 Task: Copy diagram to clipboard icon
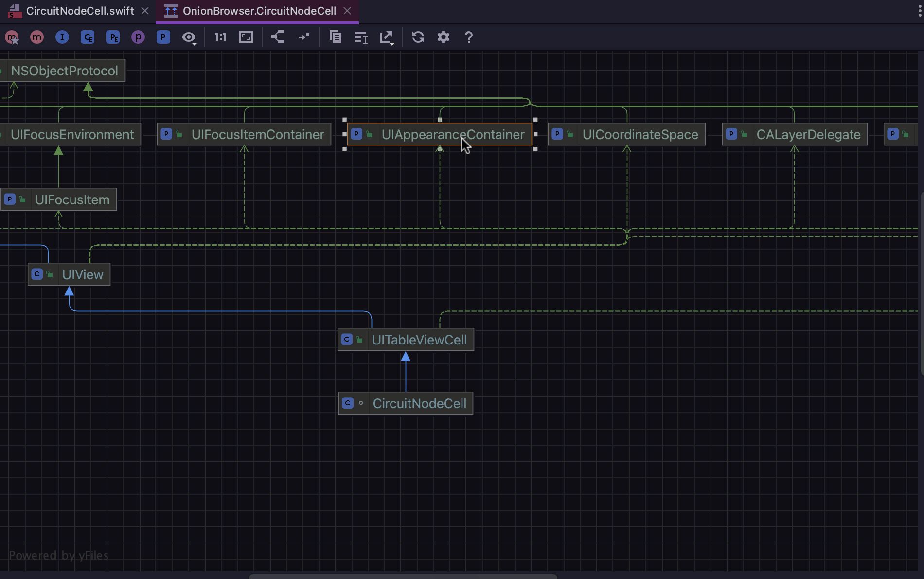click(336, 37)
